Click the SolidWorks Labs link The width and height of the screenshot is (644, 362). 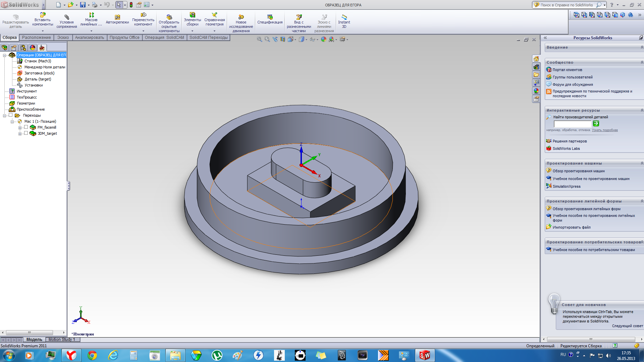pos(566,148)
